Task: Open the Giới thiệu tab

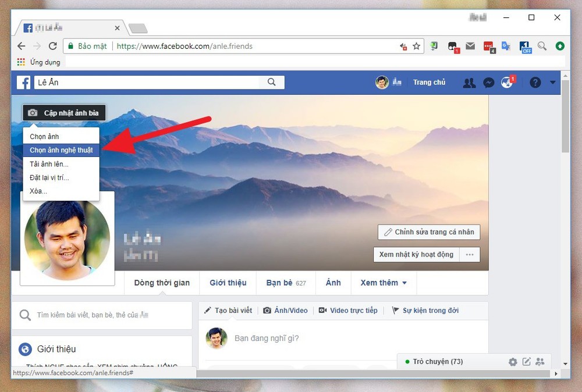Action: tap(228, 283)
